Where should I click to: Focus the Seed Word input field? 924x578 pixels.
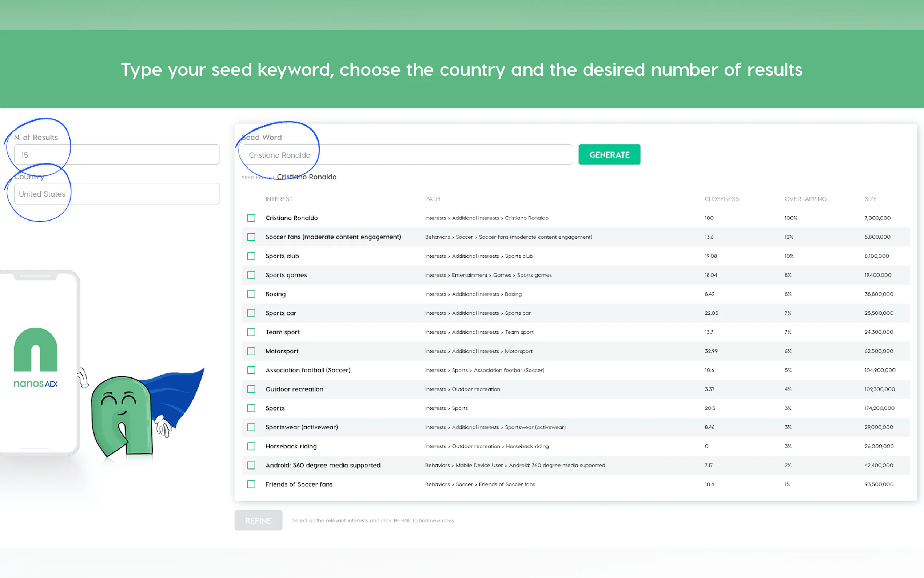(407, 154)
